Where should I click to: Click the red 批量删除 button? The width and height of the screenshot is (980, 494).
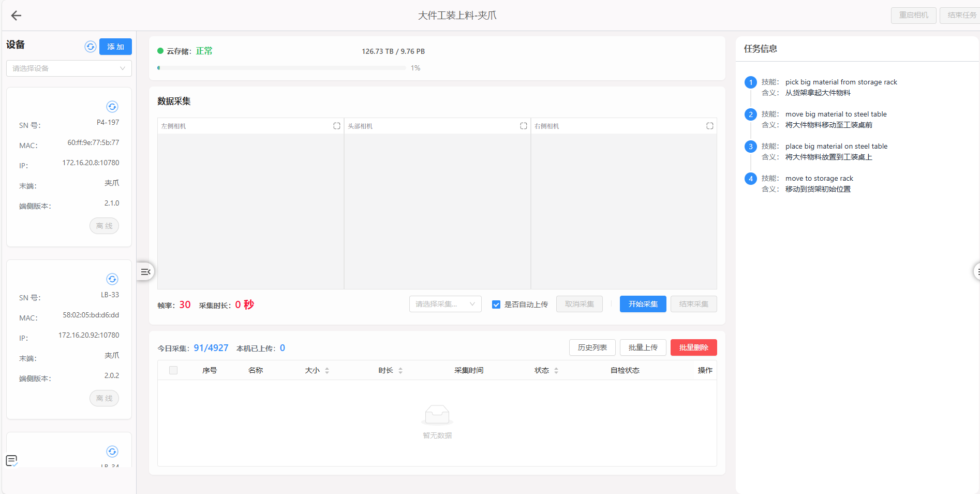point(693,347)
